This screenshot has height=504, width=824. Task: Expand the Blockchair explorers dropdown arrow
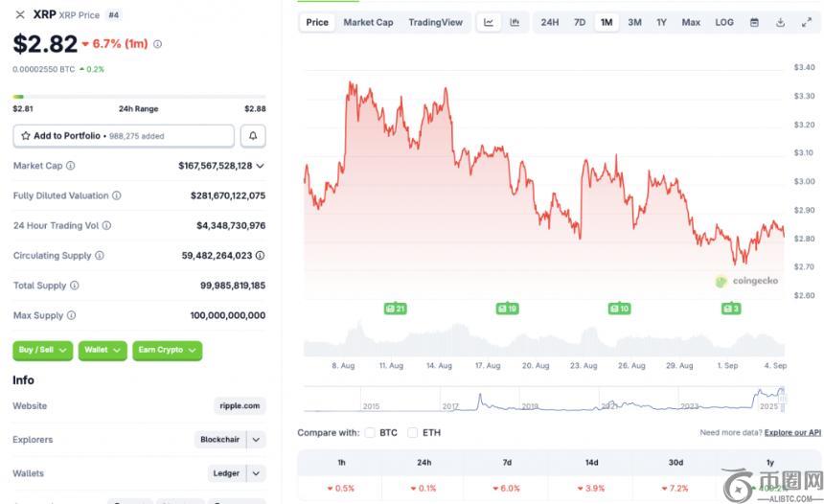click(256, 440)
